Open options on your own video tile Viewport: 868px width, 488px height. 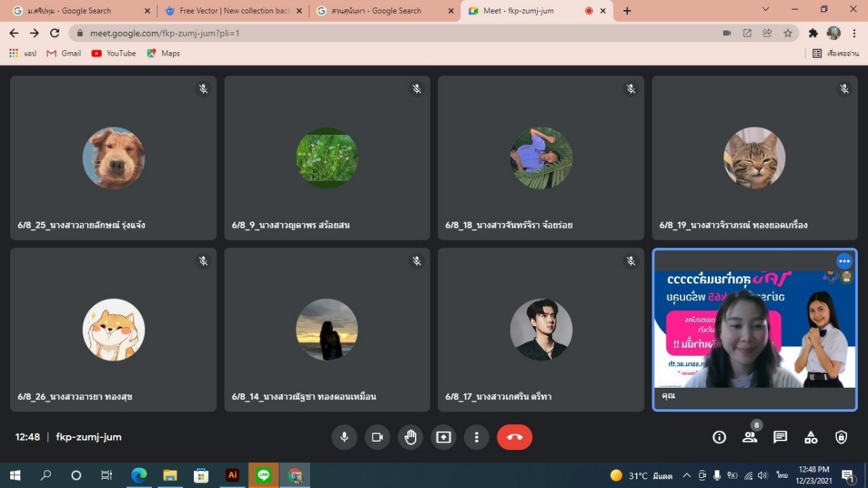click(844, 261)
